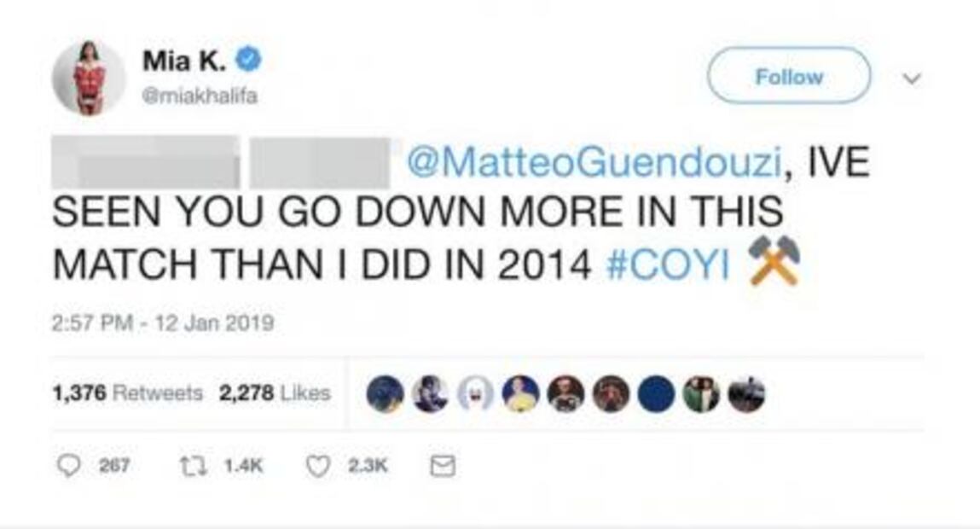This screenshot has width=980, height=529.
Task: Open the @MatteoGuendouzi mention link
Action: [593, 163]
